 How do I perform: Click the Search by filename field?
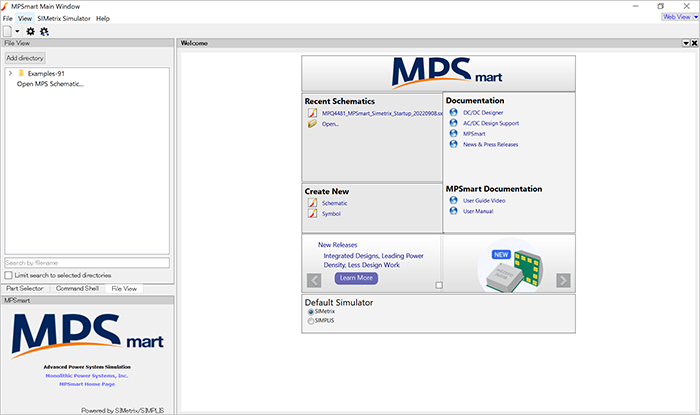87,263
